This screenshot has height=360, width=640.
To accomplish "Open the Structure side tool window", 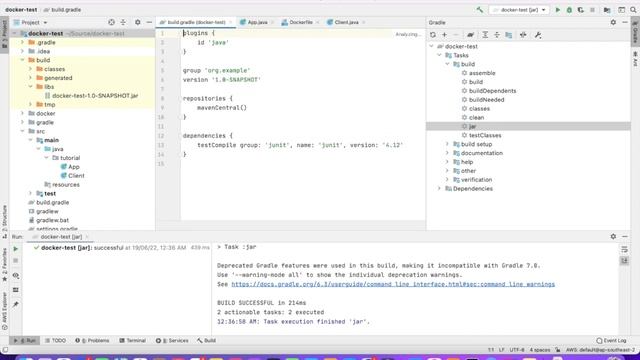I will (4, 222).
